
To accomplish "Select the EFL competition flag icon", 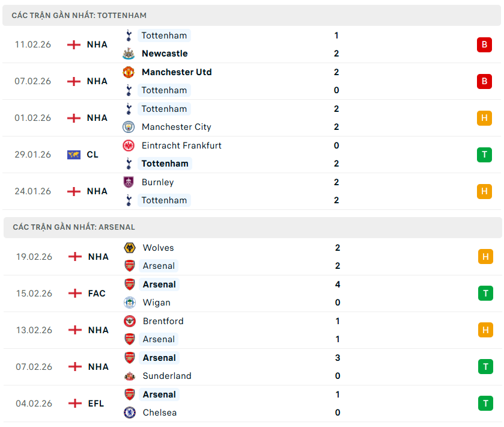I will [x=74, y=404].
